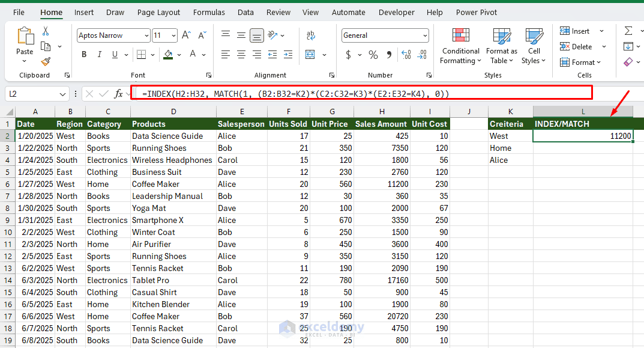The height and width of the screenshot is (348, 644).
Task: Click the Merge and Center icon
Action: point(310,54)
